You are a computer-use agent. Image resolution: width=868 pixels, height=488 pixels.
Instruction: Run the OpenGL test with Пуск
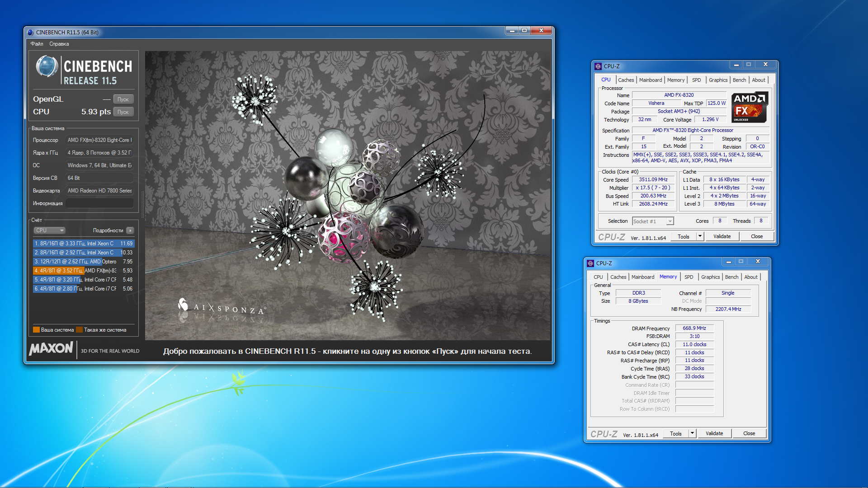[123, 99]
